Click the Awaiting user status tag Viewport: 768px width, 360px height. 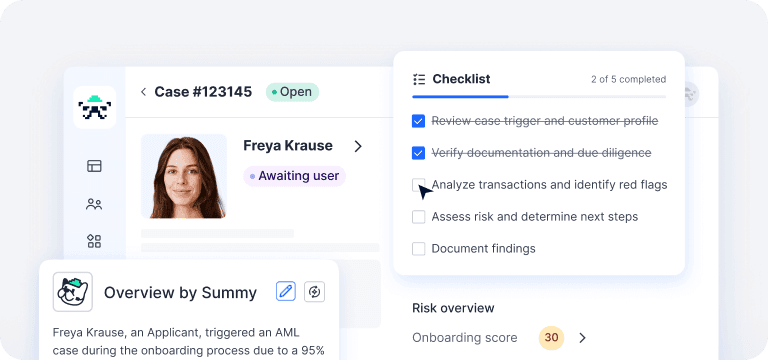[294, 176]
